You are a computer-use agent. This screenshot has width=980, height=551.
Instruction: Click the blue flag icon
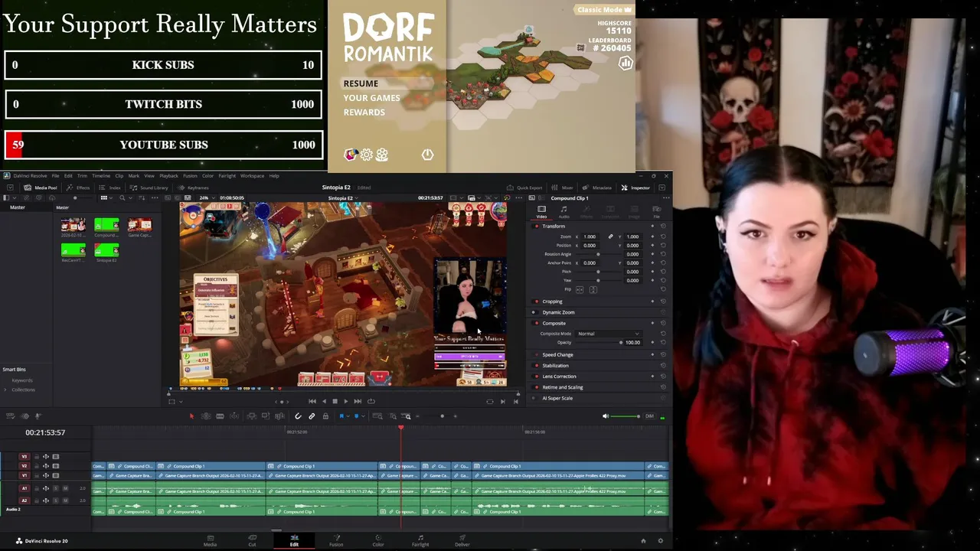pyautogui.click(x=341, y=416)
